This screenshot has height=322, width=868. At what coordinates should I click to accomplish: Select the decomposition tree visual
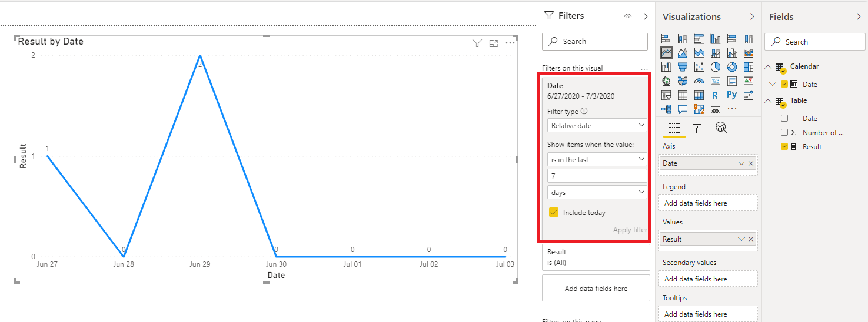click(x=666, y=109)
